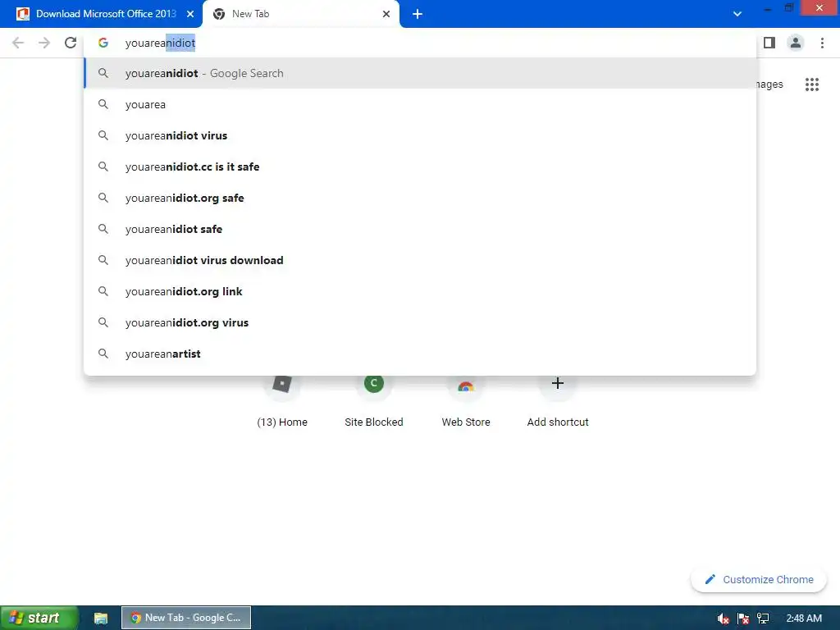
Task: Open the profile avatar icon
Action: [796, 43]
